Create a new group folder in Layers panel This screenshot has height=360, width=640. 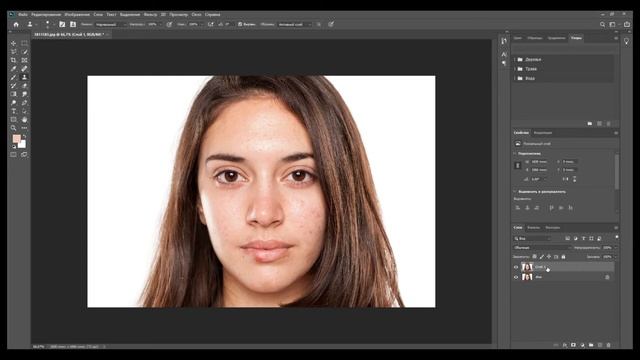pyautogui.click(x=591, y=345)
